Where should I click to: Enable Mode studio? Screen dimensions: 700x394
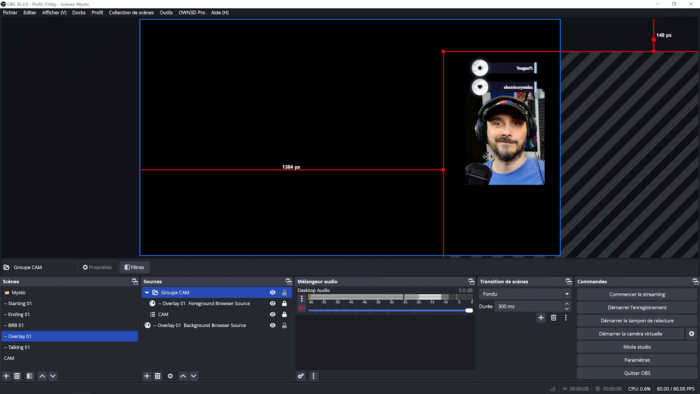[x=637, y=347]
